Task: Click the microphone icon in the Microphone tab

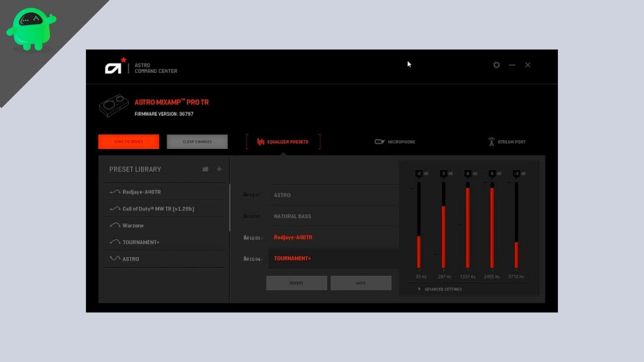Action: point(380,142)
